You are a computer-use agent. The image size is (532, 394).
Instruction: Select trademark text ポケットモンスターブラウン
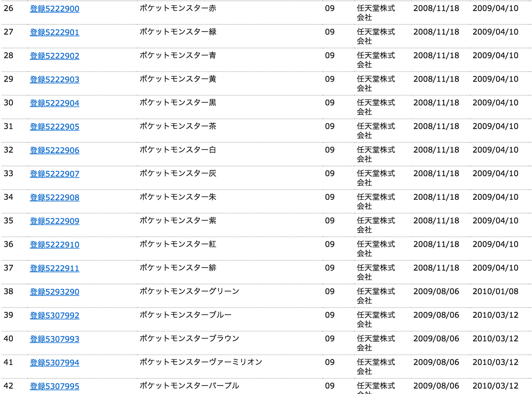pyautogui.click(x=189, y=338)
